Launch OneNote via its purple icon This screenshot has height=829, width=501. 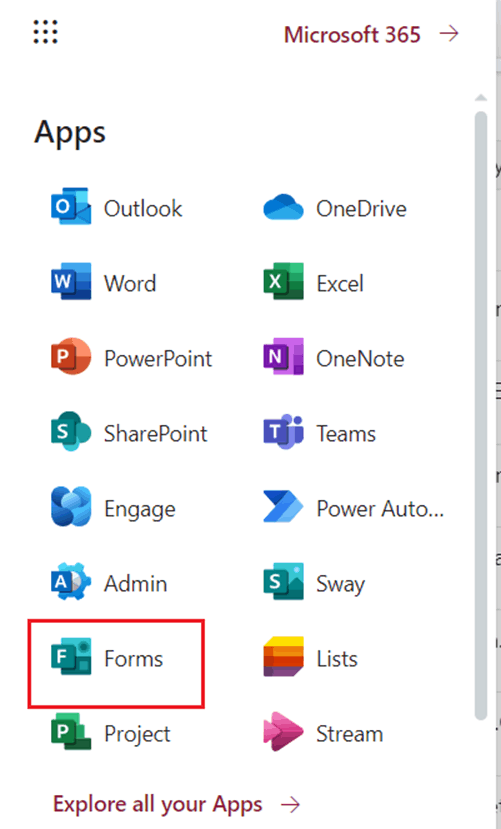click(283, 357)
